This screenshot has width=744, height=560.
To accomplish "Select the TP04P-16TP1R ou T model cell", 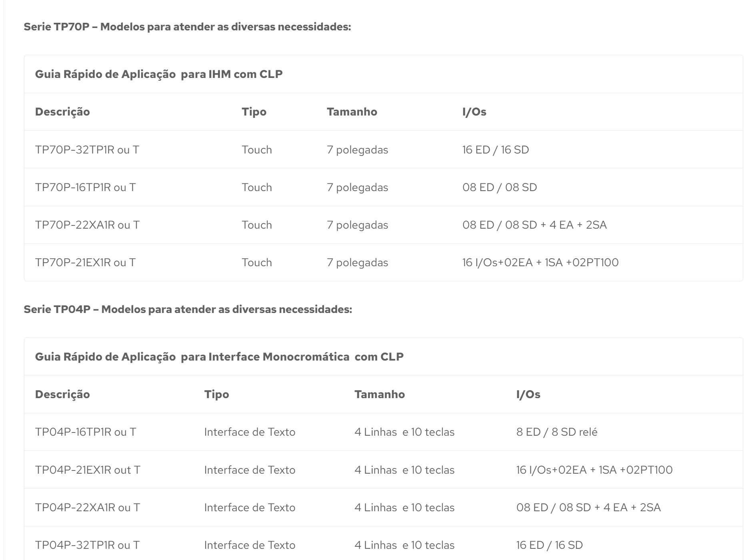I will (86, 432).
